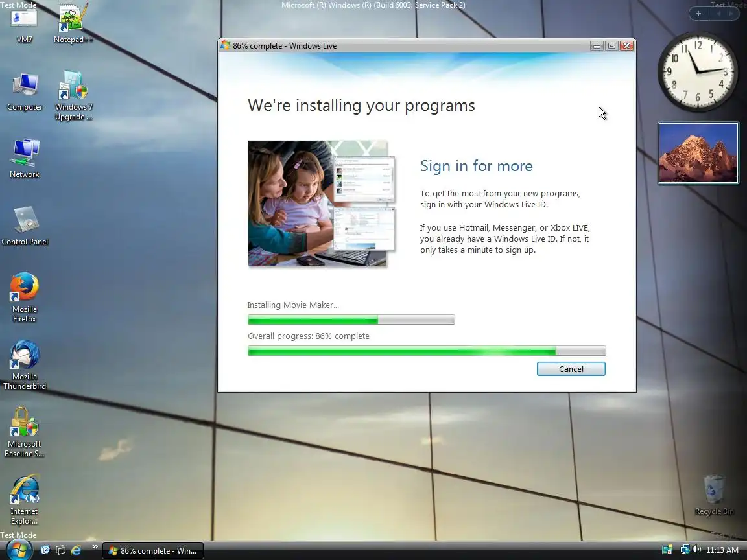This screenshot has height=560, width=747.
Task: Click the installer promotional family photo
Action: point(322,204)
